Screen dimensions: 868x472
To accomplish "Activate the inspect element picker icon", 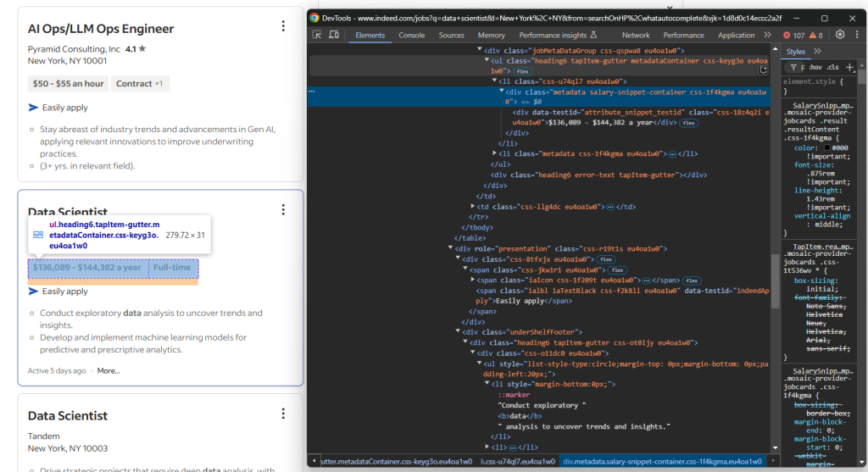I will pos(317,35).
